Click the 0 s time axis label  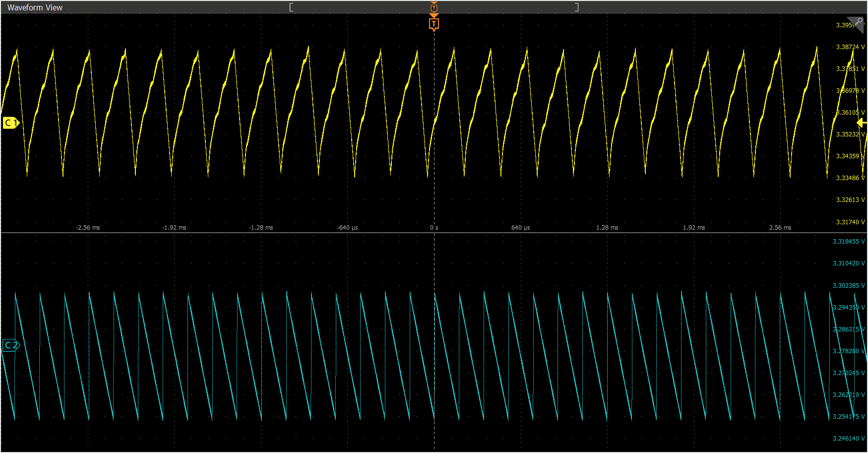click(434, 228)
